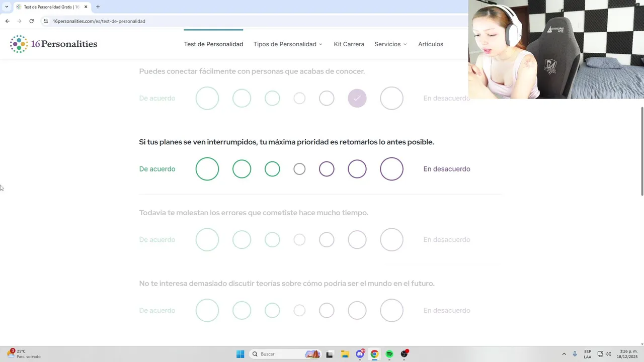Switch to Google Chrome in taskbar
The width and height of the screenshot is (644, 362).
click(374, 354)
